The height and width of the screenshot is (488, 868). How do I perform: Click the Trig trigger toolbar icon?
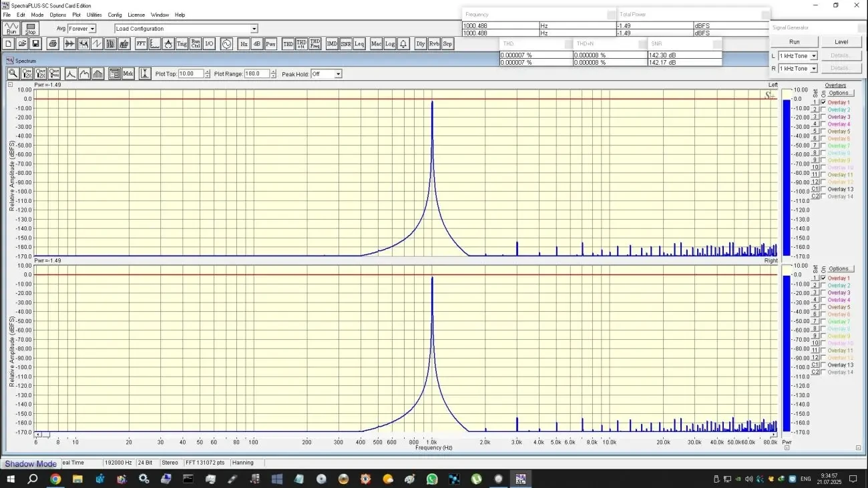[182, 44]
